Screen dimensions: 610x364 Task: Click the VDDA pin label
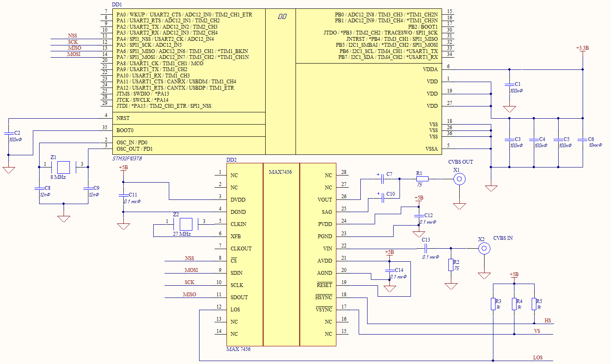430,69
